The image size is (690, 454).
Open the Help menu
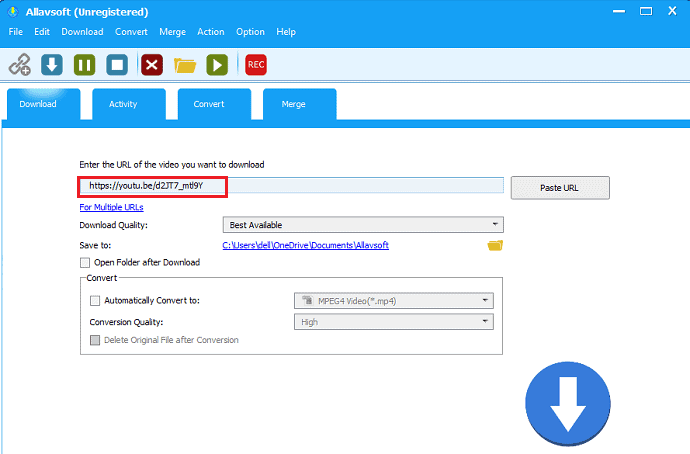286,32
